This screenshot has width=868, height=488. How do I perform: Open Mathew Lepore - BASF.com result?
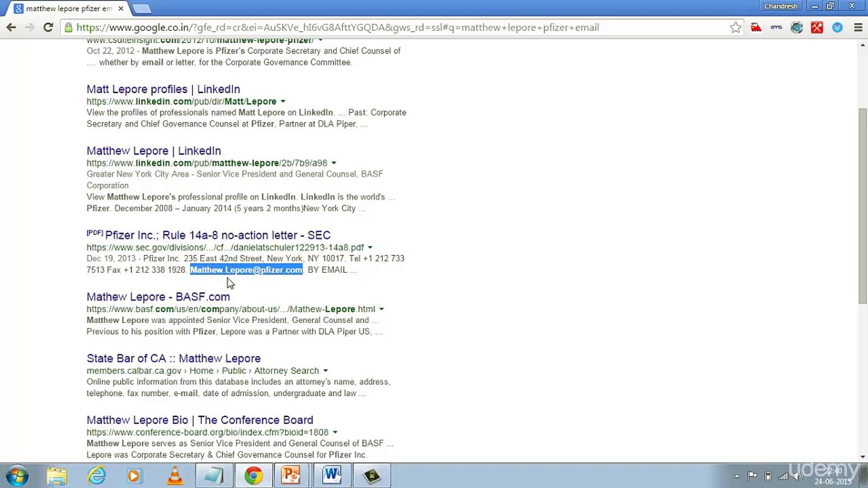click(x=158, y=296)
